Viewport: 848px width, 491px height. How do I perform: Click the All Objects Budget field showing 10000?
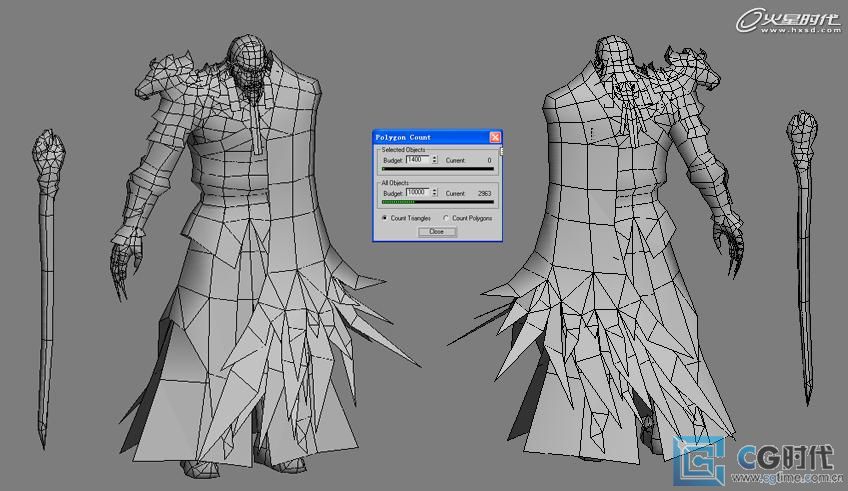[418, 193]
